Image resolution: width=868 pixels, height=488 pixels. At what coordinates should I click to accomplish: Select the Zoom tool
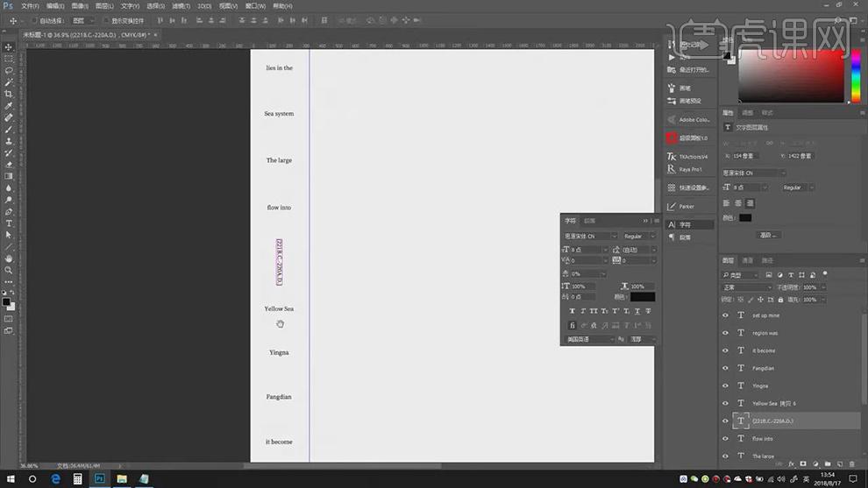pyautogui.click(x=8, y=270)
